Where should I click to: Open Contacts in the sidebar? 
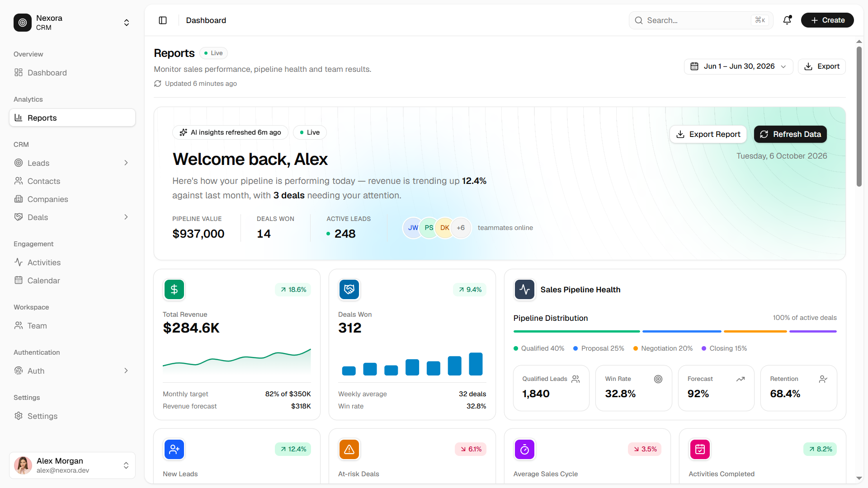72,181
